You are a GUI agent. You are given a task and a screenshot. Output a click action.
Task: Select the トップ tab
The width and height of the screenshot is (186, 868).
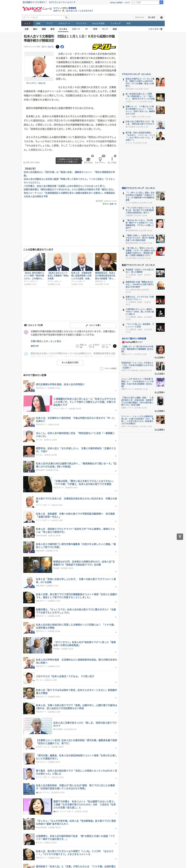(x=27, y=24)
